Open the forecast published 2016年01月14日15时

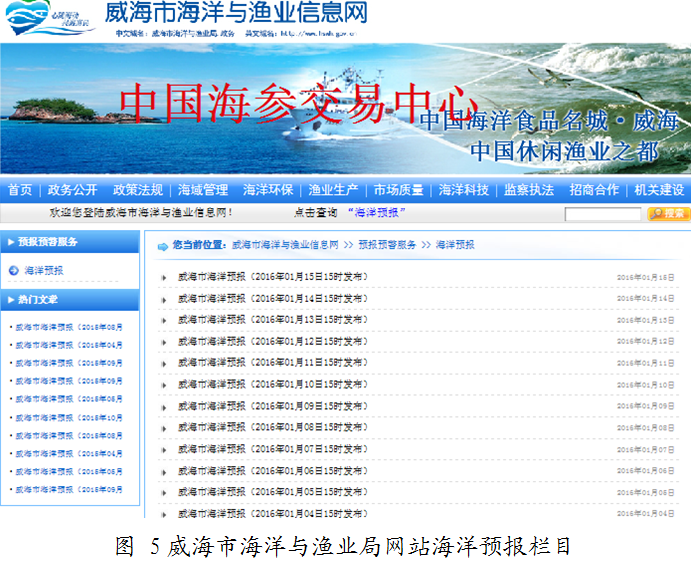tap(273, 298)
